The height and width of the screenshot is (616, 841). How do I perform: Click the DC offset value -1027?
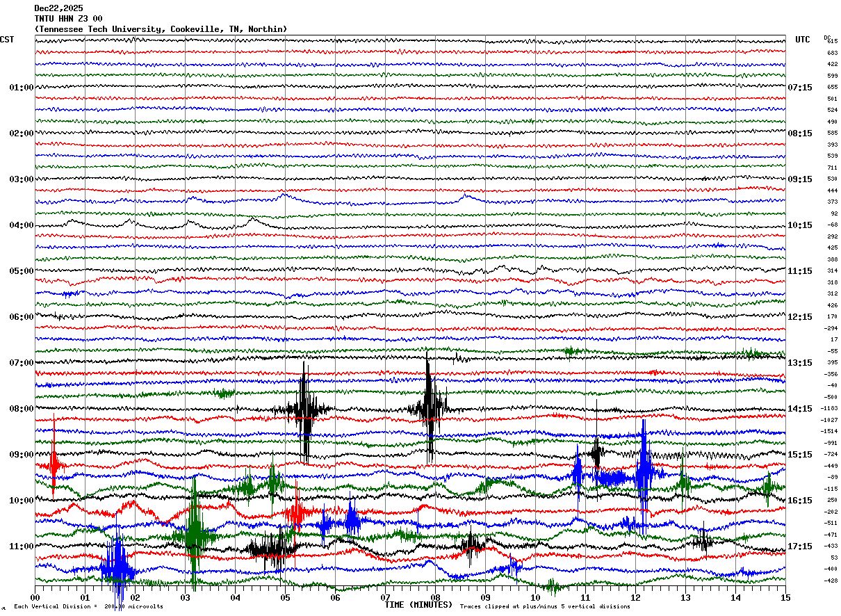[829, 420]
